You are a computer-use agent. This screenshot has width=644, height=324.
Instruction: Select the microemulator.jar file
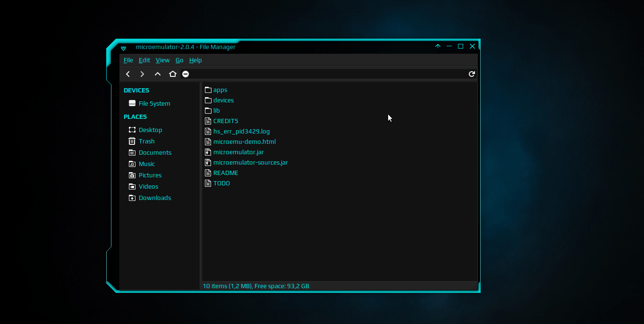pos(238,152)
